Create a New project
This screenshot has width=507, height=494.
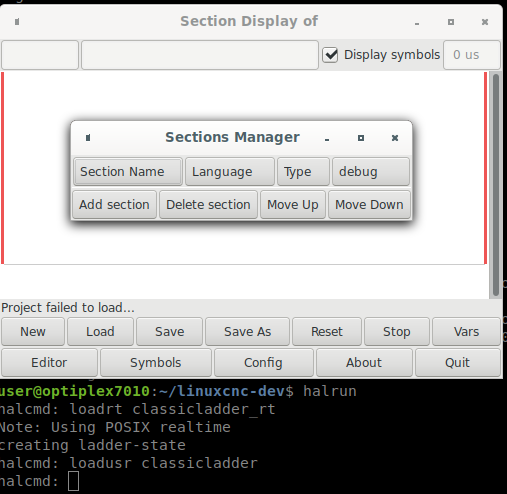click(x=33, y=332)
